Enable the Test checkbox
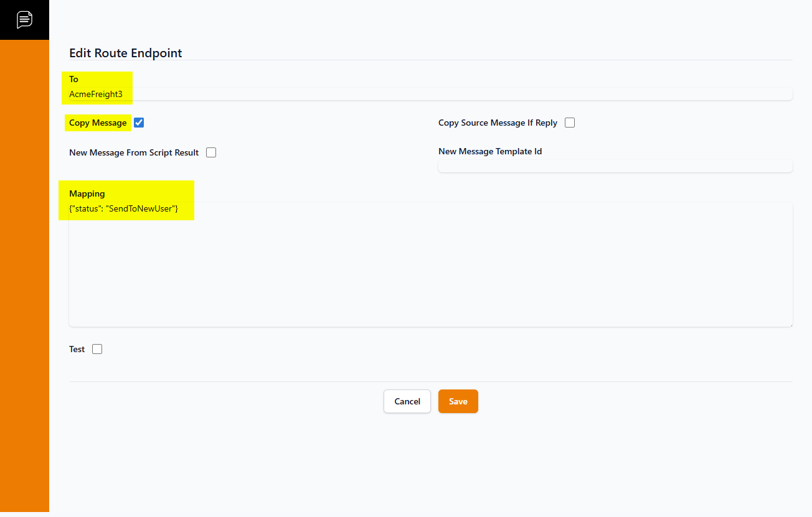This screenshot has height=517, width=812. pos(97,349)
